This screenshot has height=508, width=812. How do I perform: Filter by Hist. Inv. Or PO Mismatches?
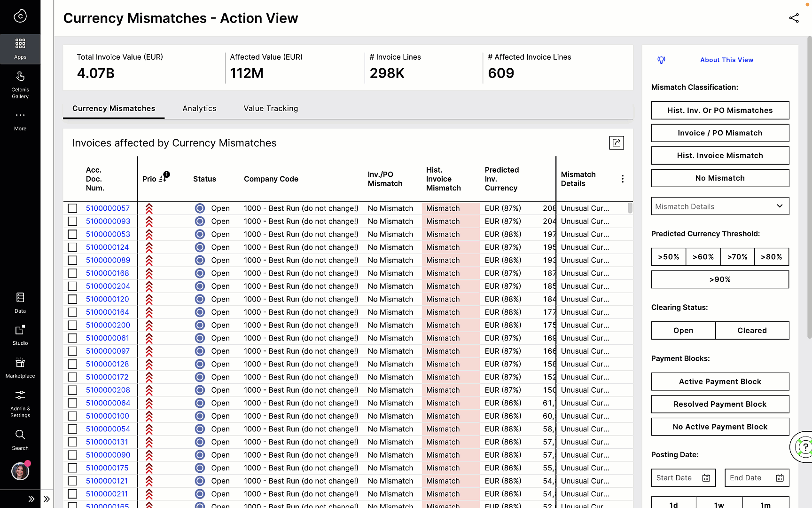tap(720, 111)
